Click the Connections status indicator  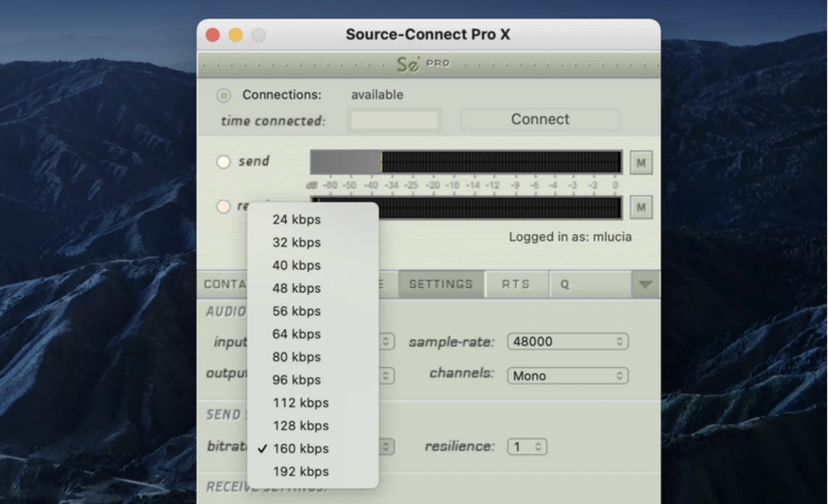pos(223,95)
